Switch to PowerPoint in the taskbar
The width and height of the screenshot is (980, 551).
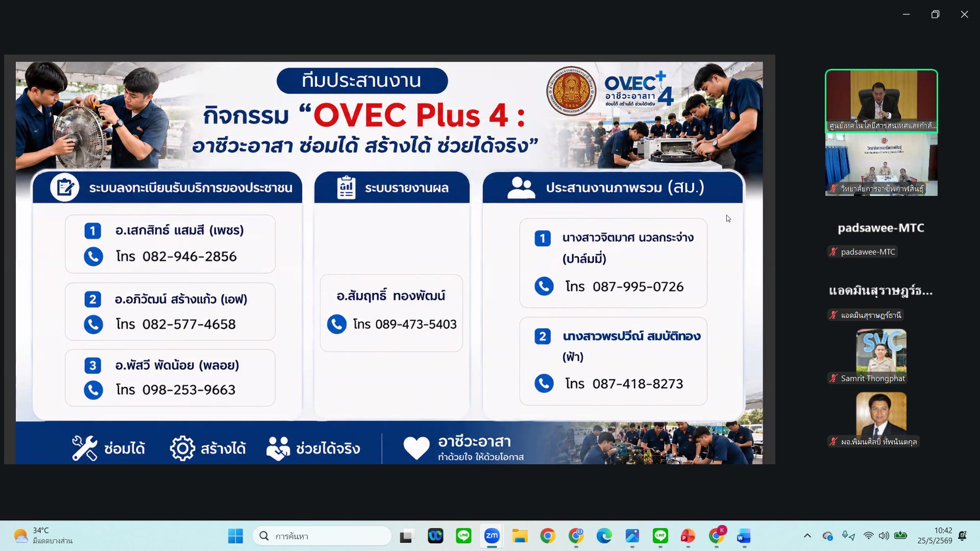point(688,536)
